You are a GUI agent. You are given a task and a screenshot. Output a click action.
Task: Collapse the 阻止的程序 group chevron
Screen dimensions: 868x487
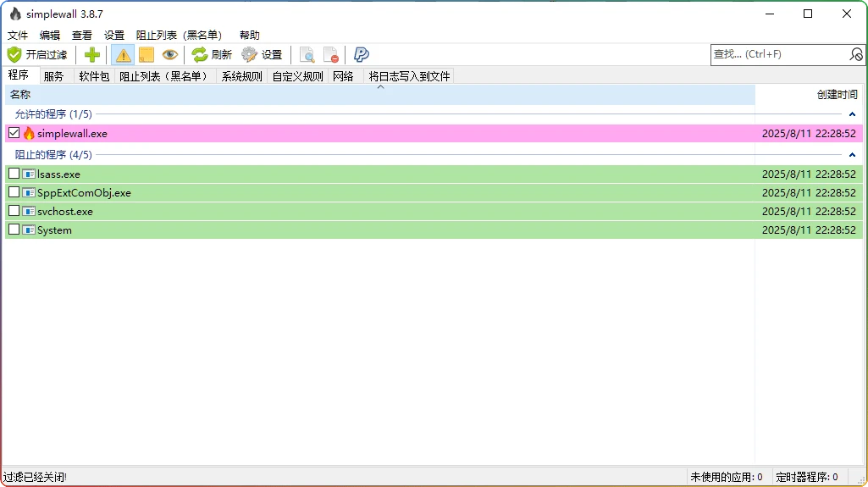tap(852, 155)
